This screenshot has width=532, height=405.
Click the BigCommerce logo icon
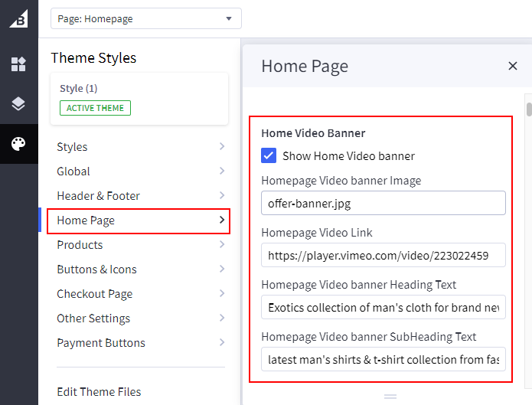point(18,18)
